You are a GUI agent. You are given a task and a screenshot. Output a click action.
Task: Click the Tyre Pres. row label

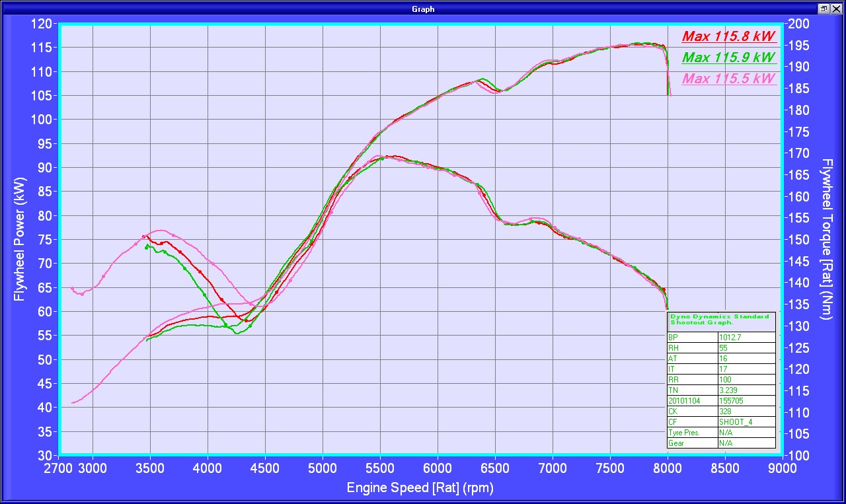(x=692, y=432)
